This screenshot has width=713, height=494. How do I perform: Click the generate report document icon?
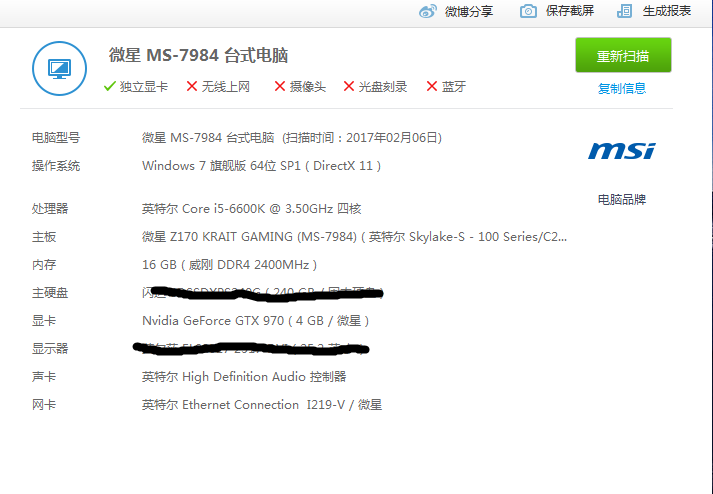click(x=624, y=11)
